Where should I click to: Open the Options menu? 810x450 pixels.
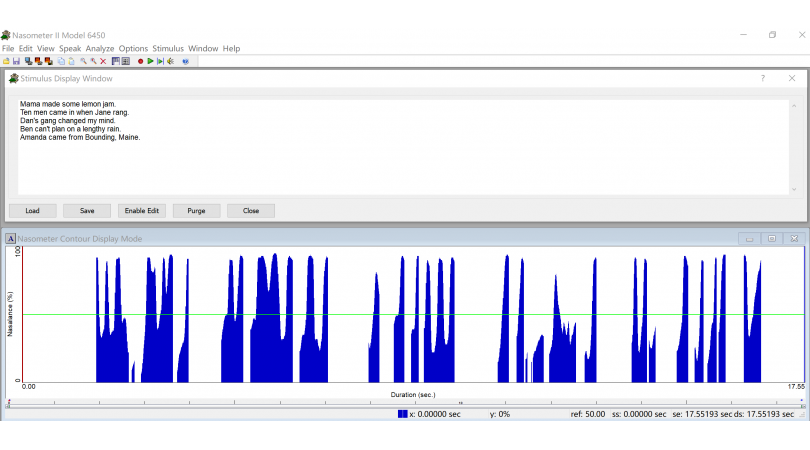click(133, 48)
